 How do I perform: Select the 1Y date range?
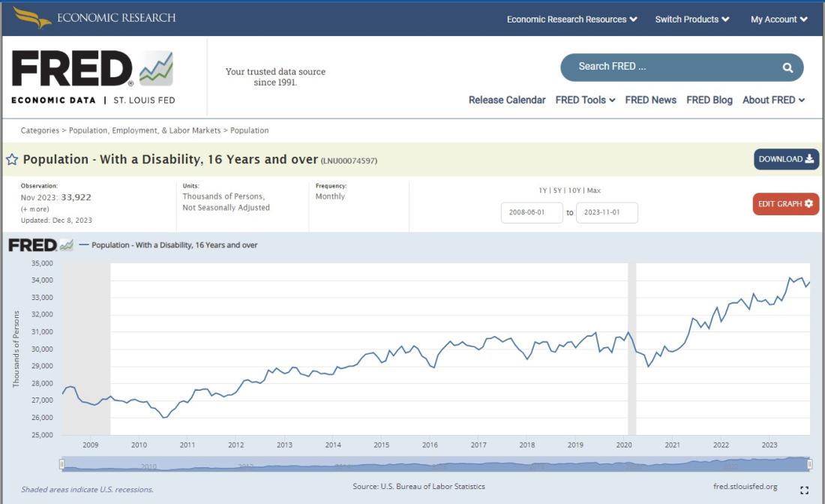(542, 190)
